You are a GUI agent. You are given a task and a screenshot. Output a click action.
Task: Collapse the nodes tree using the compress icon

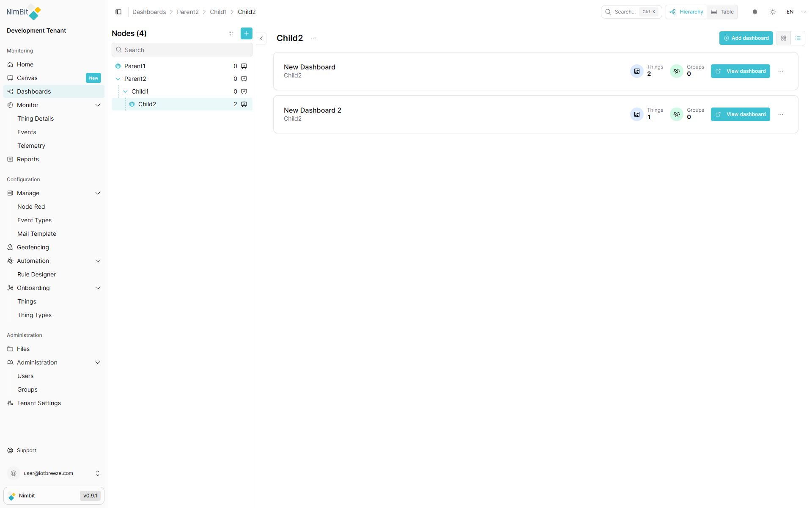point(231,33)
